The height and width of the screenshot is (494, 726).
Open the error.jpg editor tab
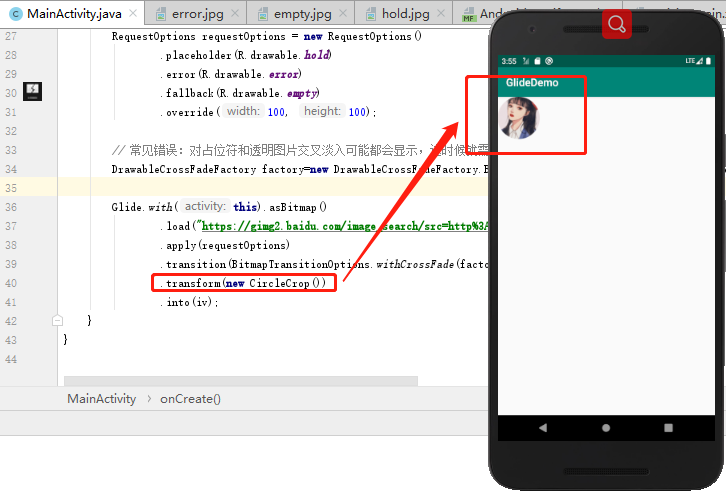point(198,14)
